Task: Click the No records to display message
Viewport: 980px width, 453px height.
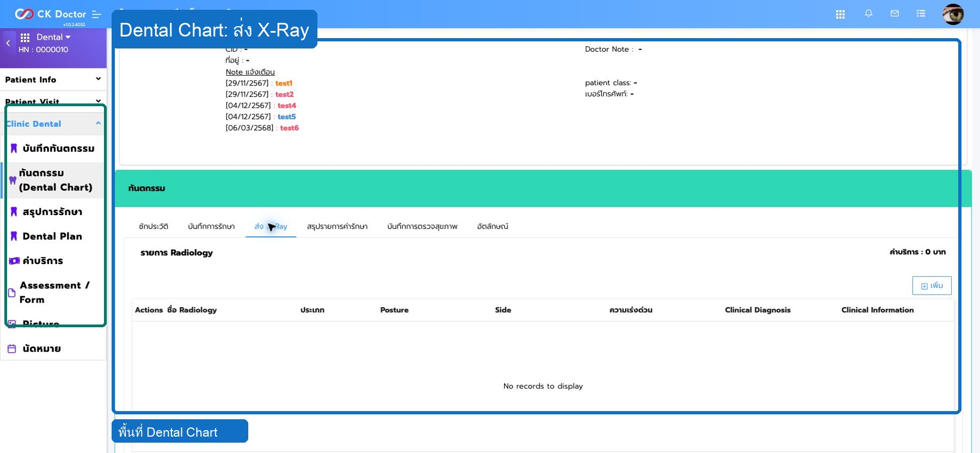Action: pos(543,386)
